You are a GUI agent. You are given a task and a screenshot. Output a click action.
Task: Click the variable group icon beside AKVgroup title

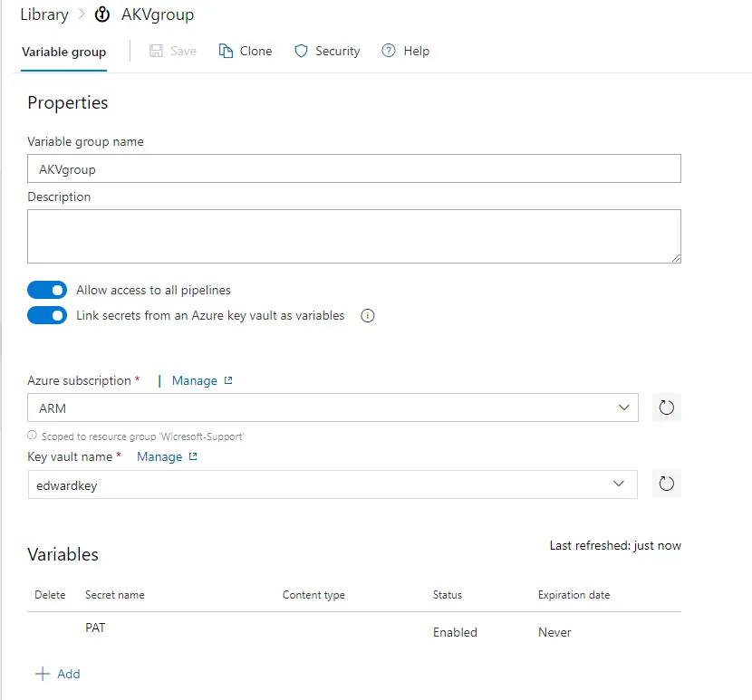pos(102,14)
